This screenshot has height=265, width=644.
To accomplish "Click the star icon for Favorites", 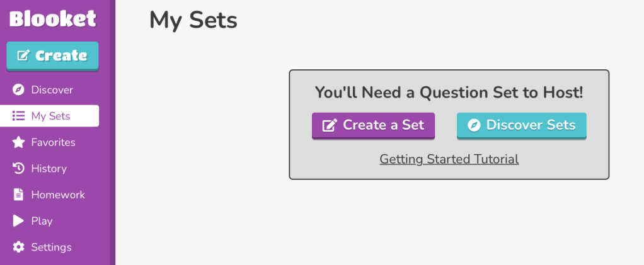I will coord(19,142).
